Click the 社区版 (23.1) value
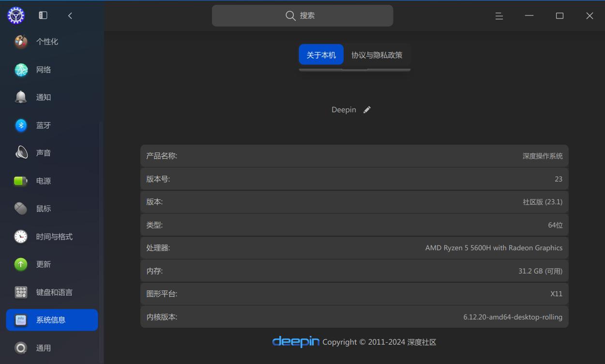Image resolution: width=605 pixels, height=364 pixels. 543,202
